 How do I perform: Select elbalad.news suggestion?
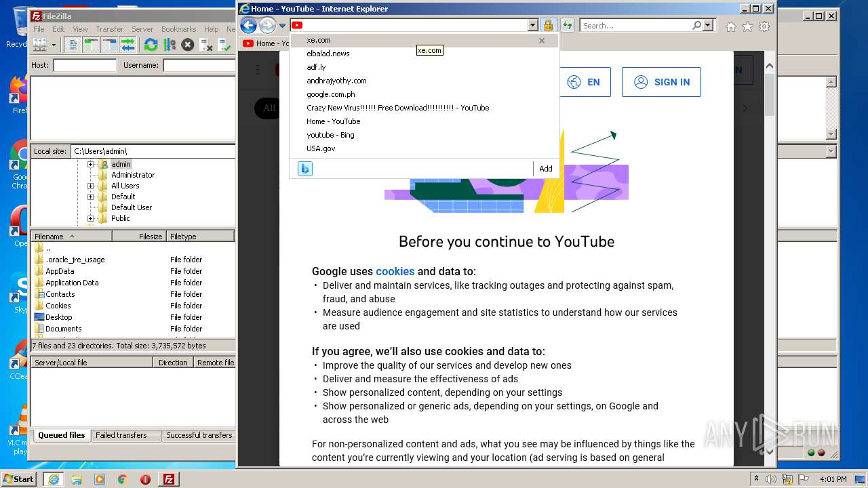point(424,54)
